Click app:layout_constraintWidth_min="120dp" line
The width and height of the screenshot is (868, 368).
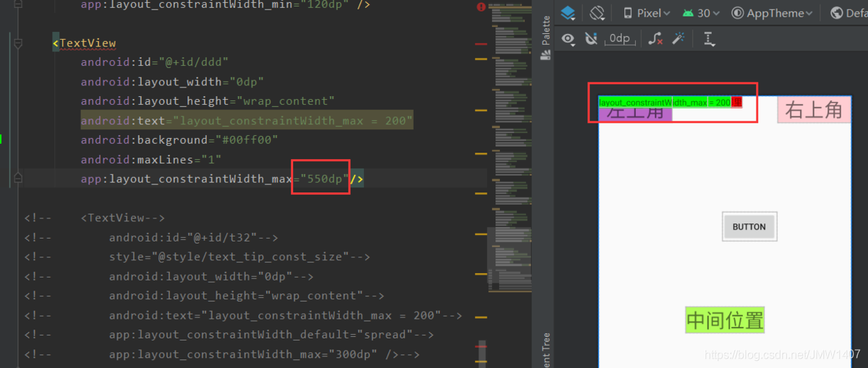pyautogui.click(x=226, y=5)
